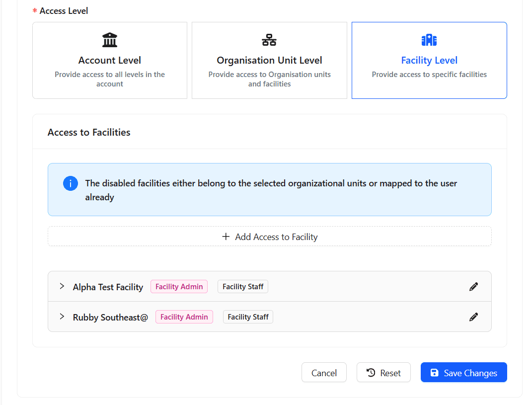
Task: Click Facility Staff tag on Alpha Test
Action: [x=243, y=287]
